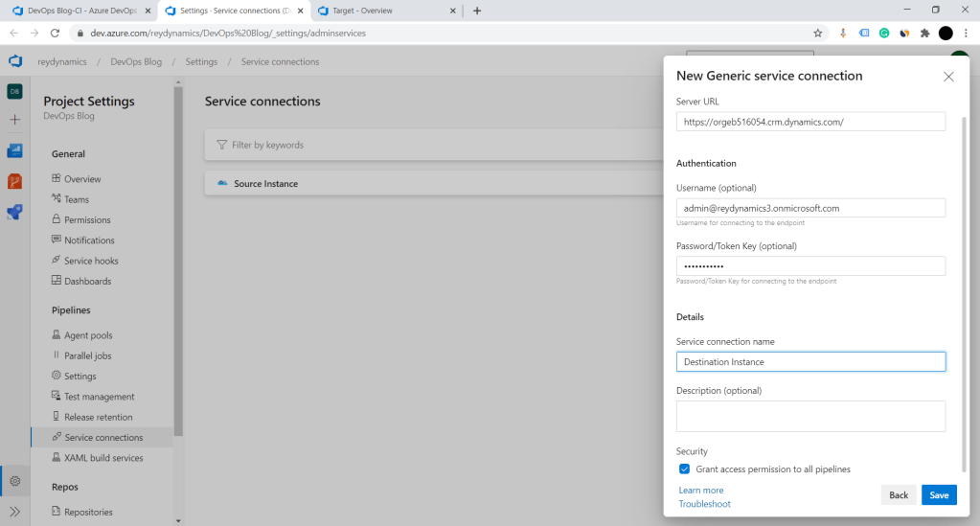Click the Azure DevOps logo icon
980x526 pixels.
pos(15,61)
